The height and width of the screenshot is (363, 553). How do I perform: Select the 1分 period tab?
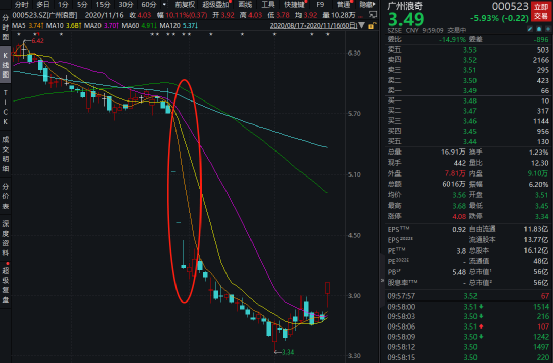point(63,5)
